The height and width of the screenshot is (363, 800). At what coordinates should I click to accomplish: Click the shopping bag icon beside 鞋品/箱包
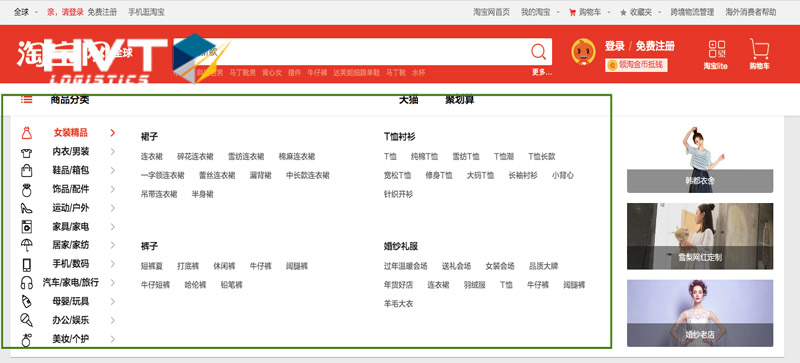[27, 171]
